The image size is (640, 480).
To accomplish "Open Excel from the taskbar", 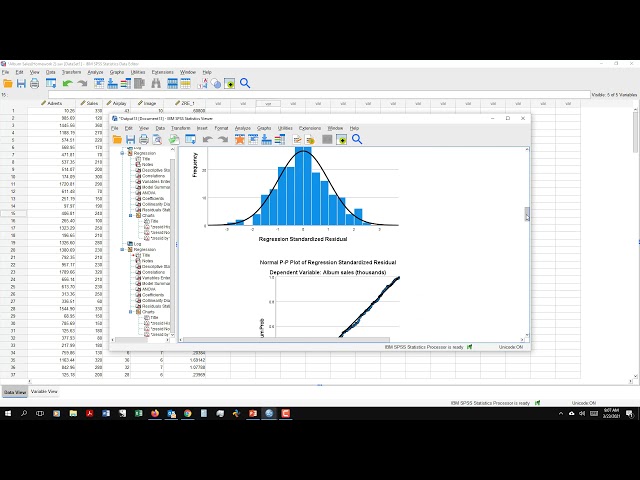I will click(x=138, y=413).
